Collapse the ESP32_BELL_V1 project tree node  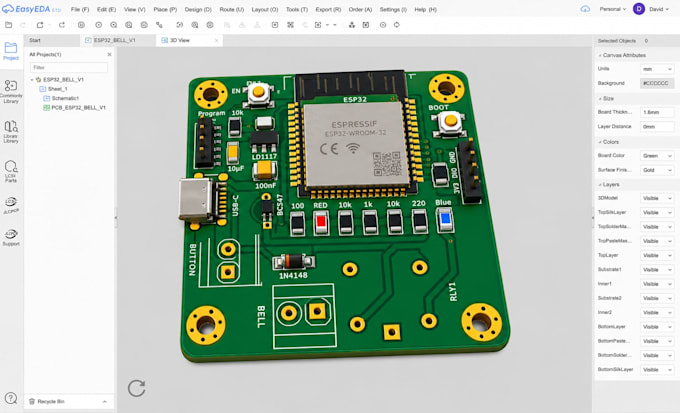point(32,80)
